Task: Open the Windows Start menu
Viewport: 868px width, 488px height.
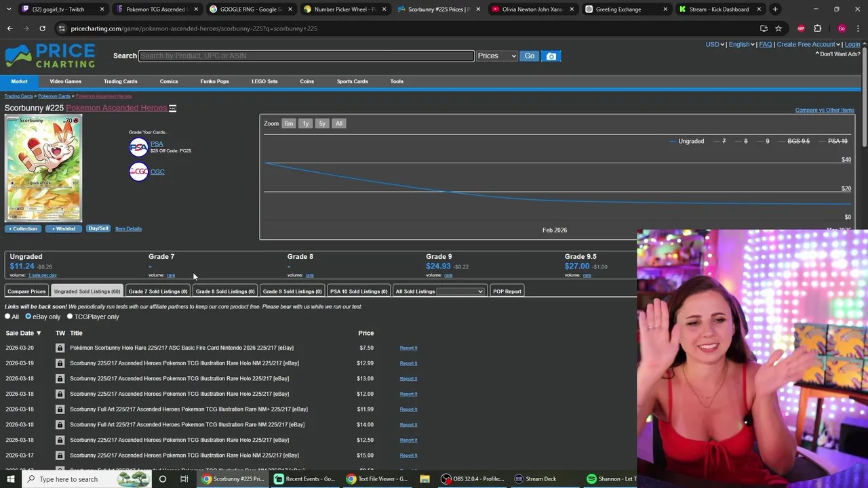Action: (10, 479)
